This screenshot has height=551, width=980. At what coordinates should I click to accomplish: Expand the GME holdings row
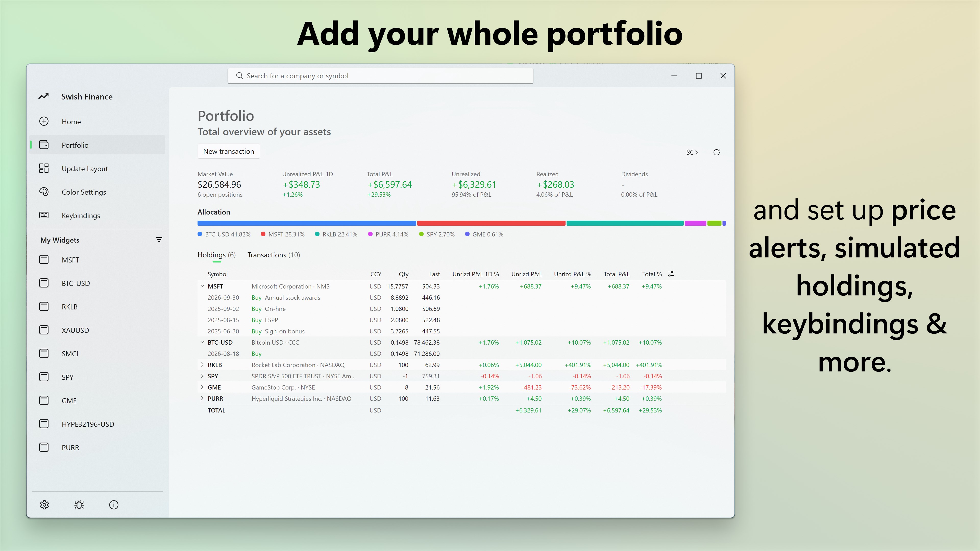202,387
